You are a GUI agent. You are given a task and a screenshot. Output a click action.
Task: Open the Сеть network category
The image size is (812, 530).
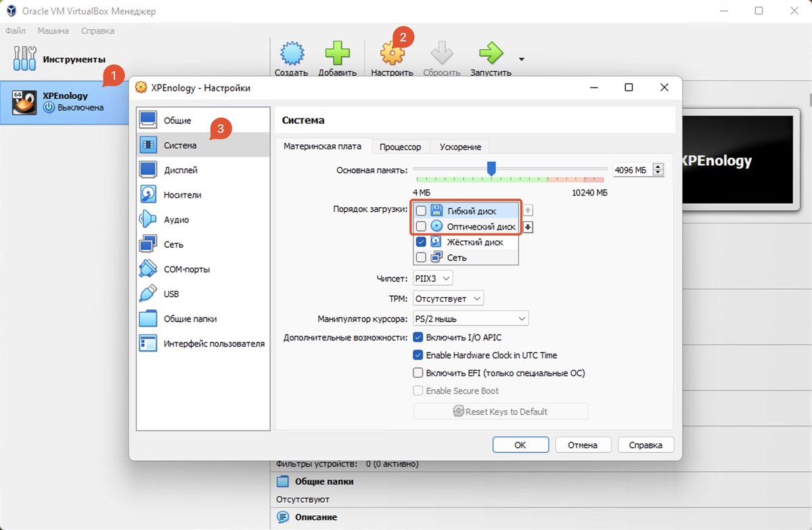(x=202, y=244)
